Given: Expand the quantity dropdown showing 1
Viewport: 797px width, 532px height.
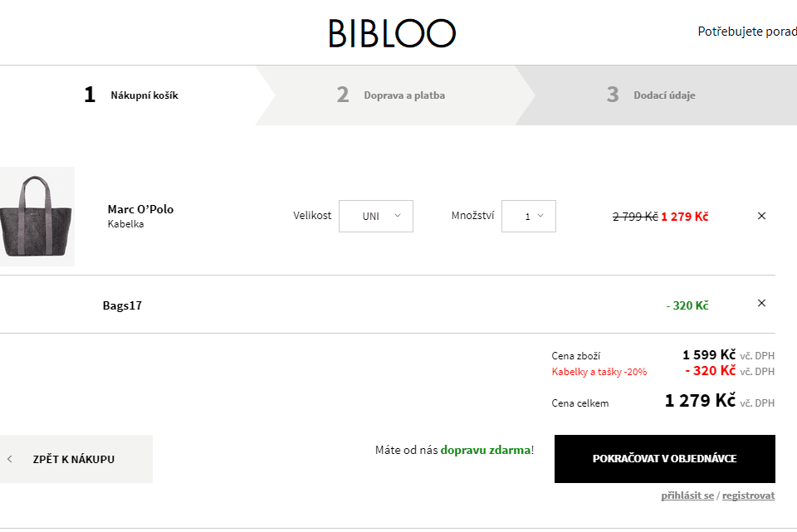Looking at the screenshot, I should [528, 215].
